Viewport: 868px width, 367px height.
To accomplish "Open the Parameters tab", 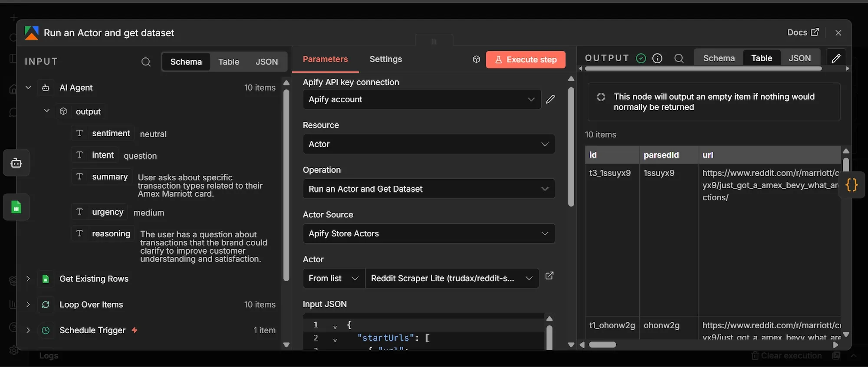I will pos(325,59).
